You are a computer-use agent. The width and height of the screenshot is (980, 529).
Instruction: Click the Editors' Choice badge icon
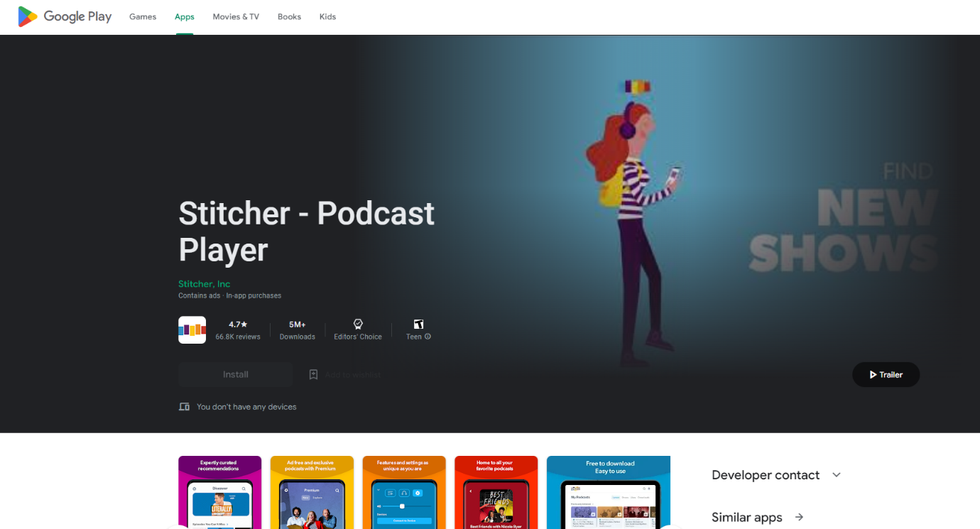pyautogui.click(x=358, y=324)
